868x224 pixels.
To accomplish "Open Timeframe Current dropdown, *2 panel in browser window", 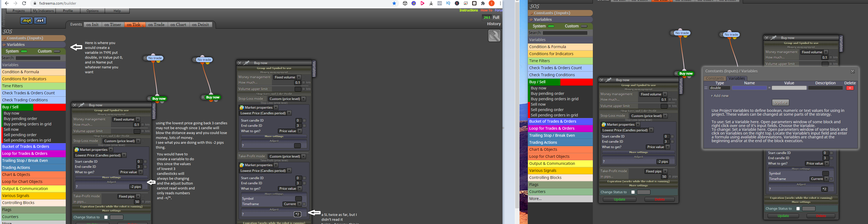I will [x=292, y=204].
